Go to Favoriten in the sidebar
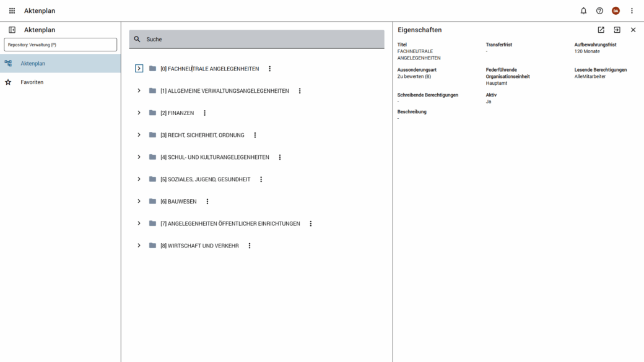 pyautogui.click(x=32, y=82)
